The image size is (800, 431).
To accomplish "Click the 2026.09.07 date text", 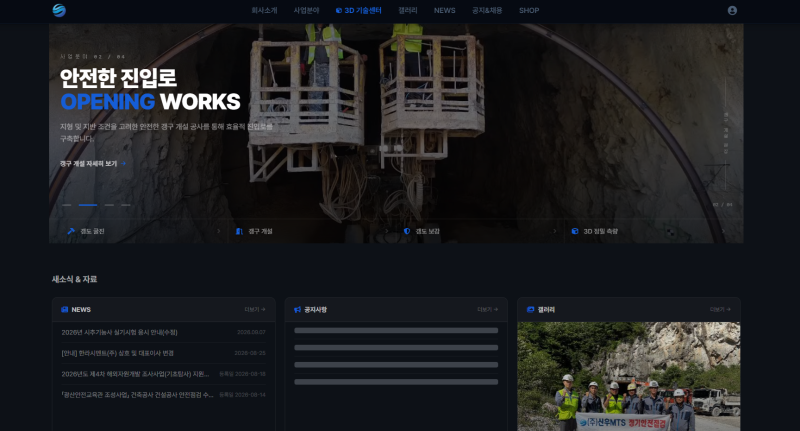I will (251, 333).
